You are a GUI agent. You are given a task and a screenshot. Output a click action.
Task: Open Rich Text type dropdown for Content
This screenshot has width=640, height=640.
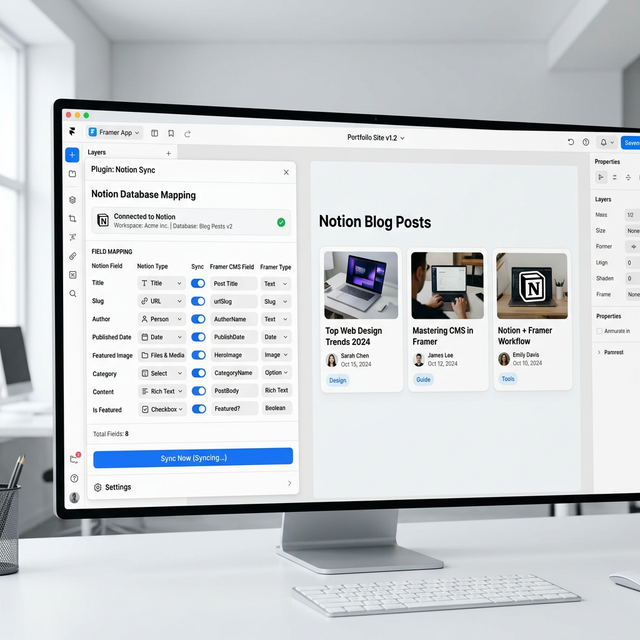tap(162, 391)
